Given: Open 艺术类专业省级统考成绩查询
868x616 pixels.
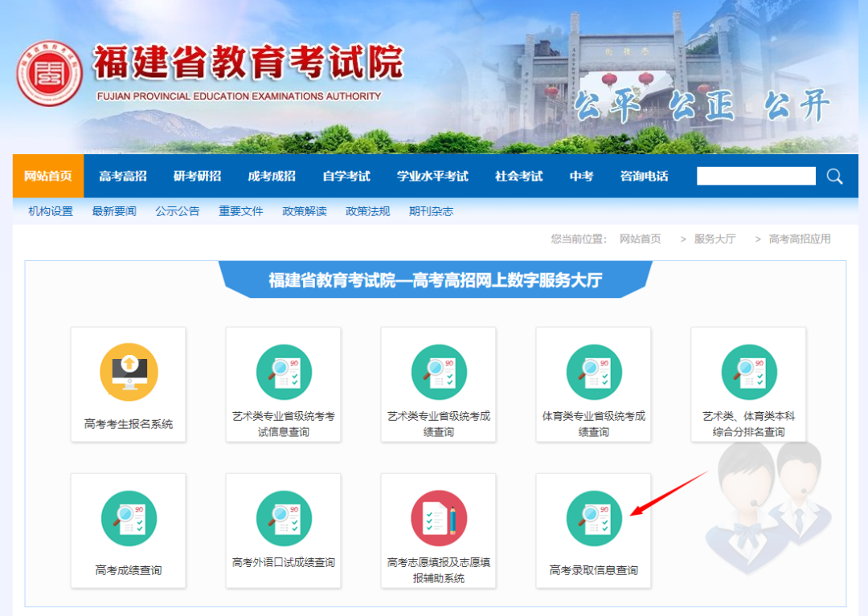Looking at the screenshot, I should coord(439,385).
